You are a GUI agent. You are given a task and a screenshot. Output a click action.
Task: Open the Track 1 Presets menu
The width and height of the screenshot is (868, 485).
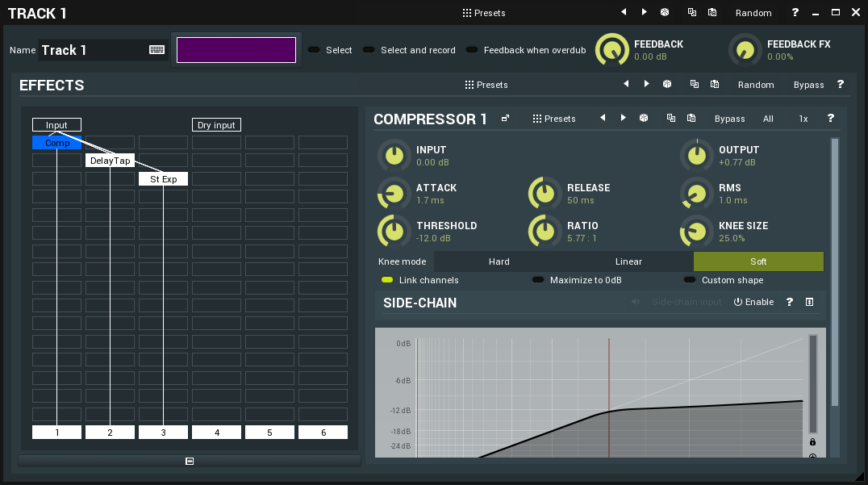(484, 13)
